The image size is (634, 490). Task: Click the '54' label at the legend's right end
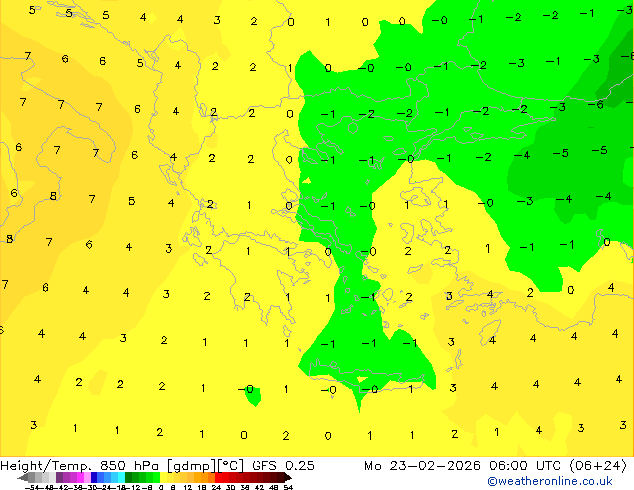288,487
